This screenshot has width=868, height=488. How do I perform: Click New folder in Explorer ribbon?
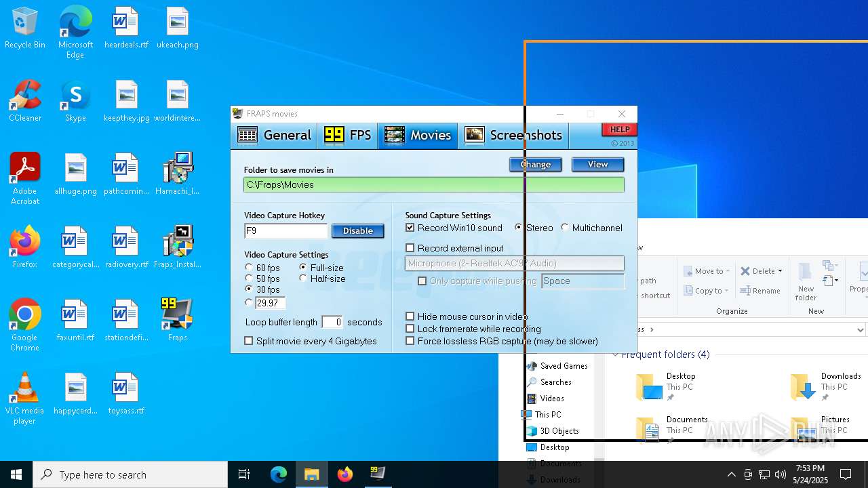(x=806, y=282)
